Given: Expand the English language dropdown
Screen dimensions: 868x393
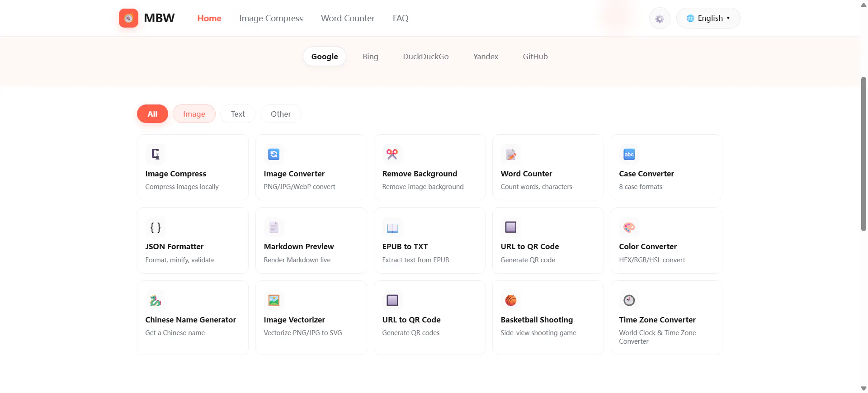Looking at the screenshot, I should [x=708, y=18].
